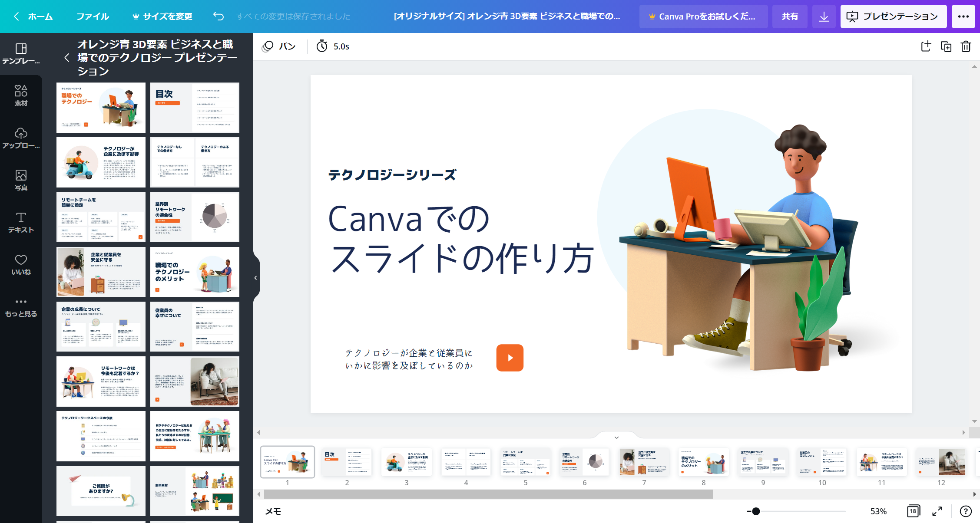Select page 3 thumbnail in filmstrip
Viewport: 980px width, 523px height.
tap(407, 462)
